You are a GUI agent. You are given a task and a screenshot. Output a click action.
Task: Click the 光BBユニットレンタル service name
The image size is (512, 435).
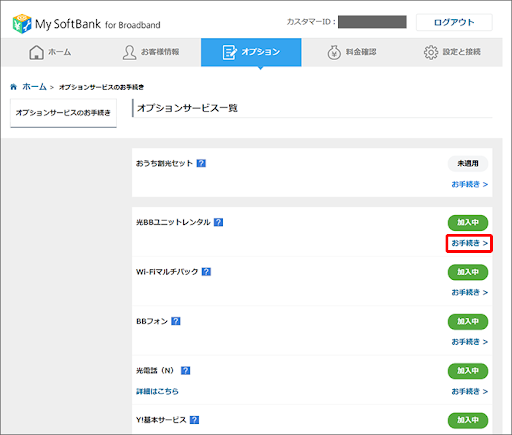pos(173,222)
